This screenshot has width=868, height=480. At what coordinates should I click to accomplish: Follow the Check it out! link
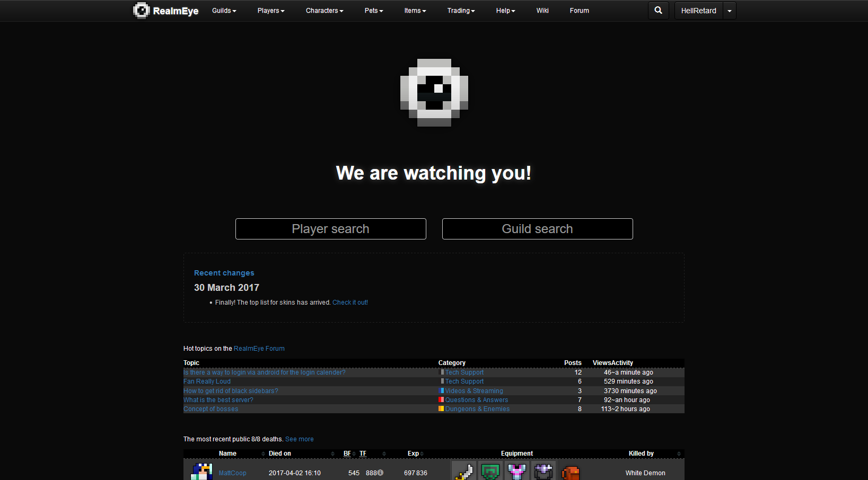350,303
